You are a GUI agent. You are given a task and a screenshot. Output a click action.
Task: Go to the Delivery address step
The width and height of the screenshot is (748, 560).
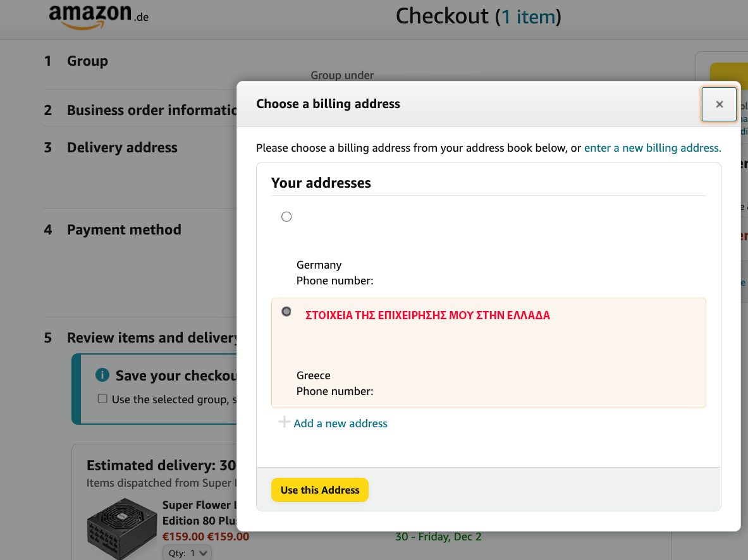[x=121, y=147]
